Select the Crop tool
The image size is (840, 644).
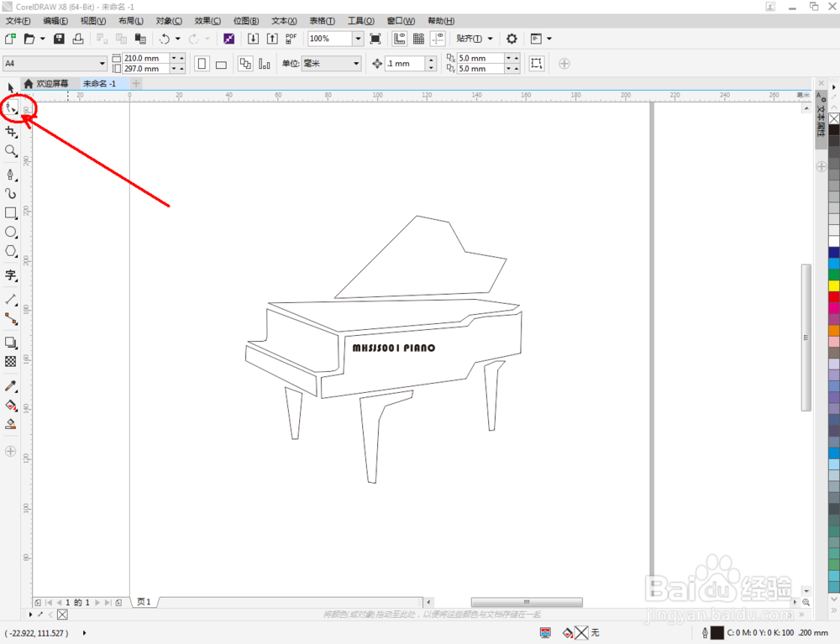click(11, 132)
